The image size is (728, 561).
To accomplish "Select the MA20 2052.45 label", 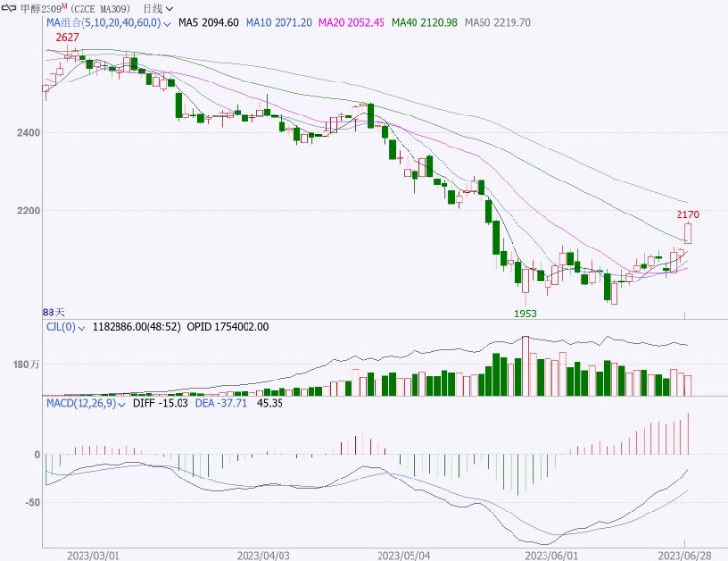I will tap(351, 22).
